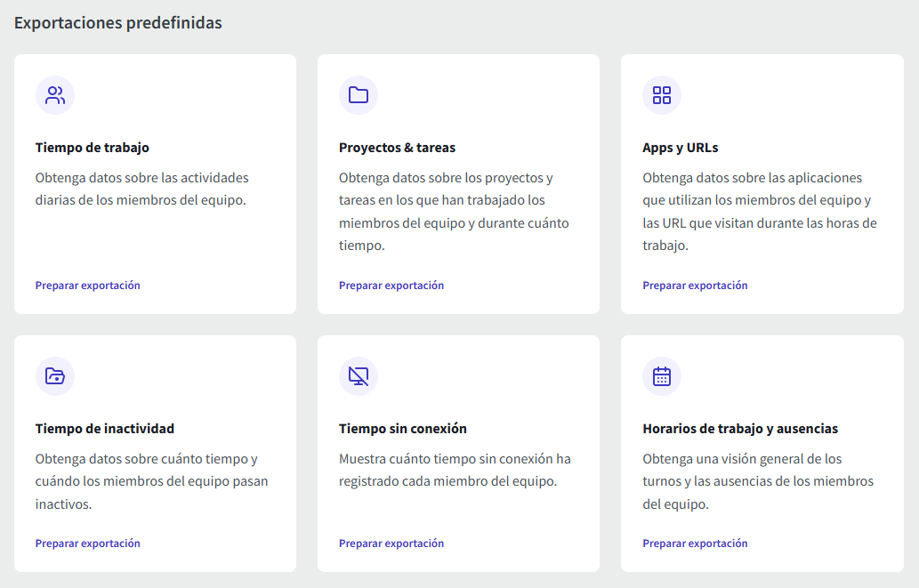Screen dimensions: 919x588
Task: Start Preparar exportación for Tiempo de inactividad
Action: [x=87, y=544]
